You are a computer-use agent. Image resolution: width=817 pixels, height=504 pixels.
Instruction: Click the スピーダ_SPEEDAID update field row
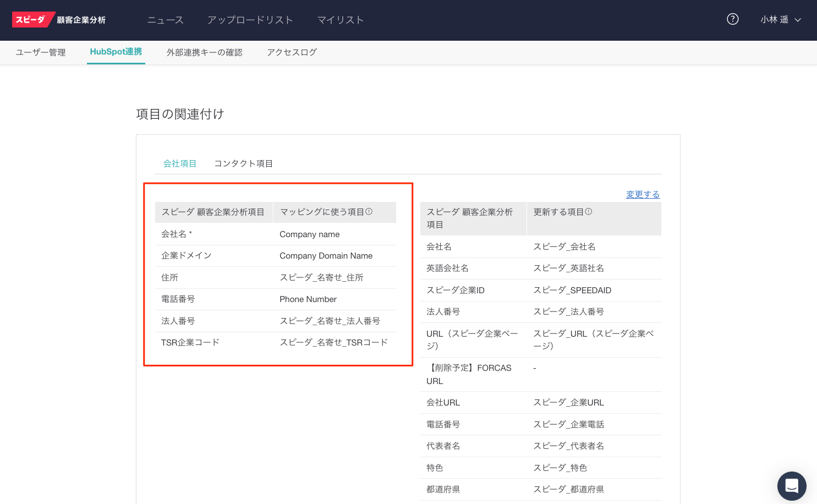pos(572,290)
